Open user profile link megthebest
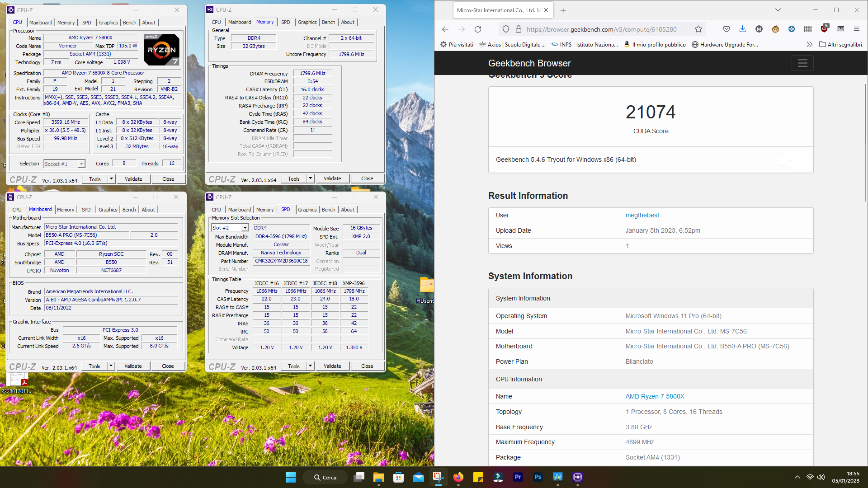The height and width of the screenshot is (488, 868). tap(642, 215)
